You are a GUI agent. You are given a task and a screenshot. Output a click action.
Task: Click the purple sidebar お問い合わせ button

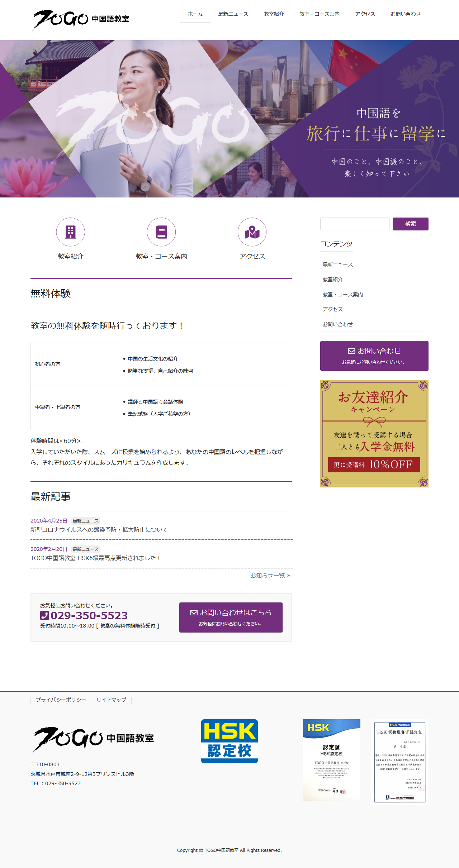click(x=374, y=356)
